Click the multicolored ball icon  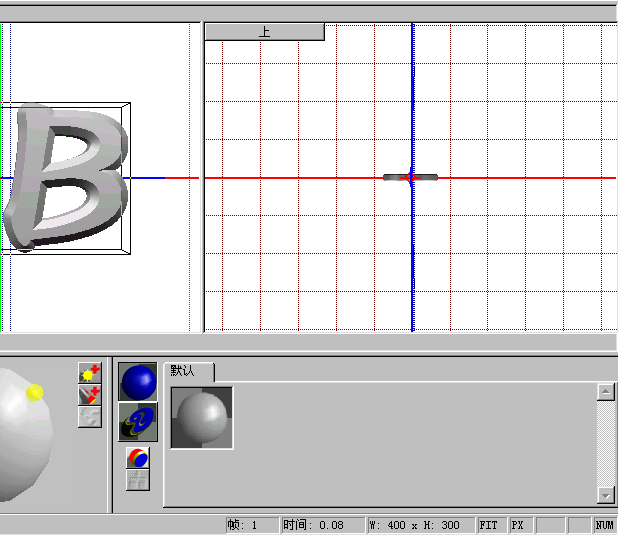tap(138, 458)
